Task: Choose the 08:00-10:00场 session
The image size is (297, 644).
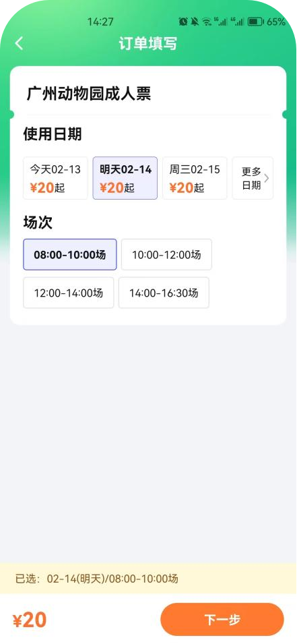Action: (x=70, y=255)
